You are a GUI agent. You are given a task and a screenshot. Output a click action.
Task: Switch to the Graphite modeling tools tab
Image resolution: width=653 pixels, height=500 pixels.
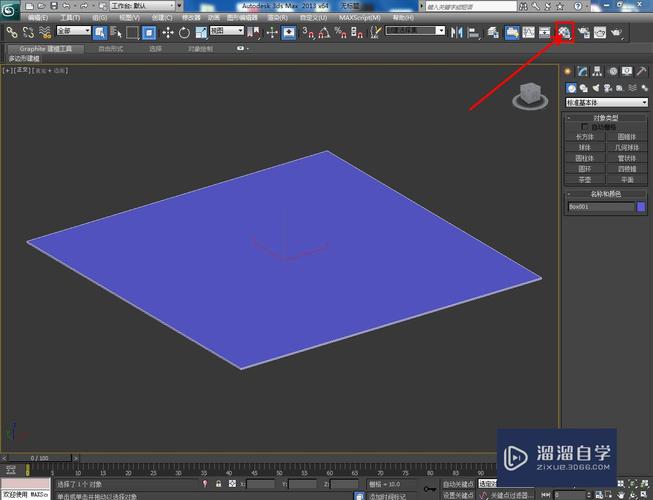point(46,49)
